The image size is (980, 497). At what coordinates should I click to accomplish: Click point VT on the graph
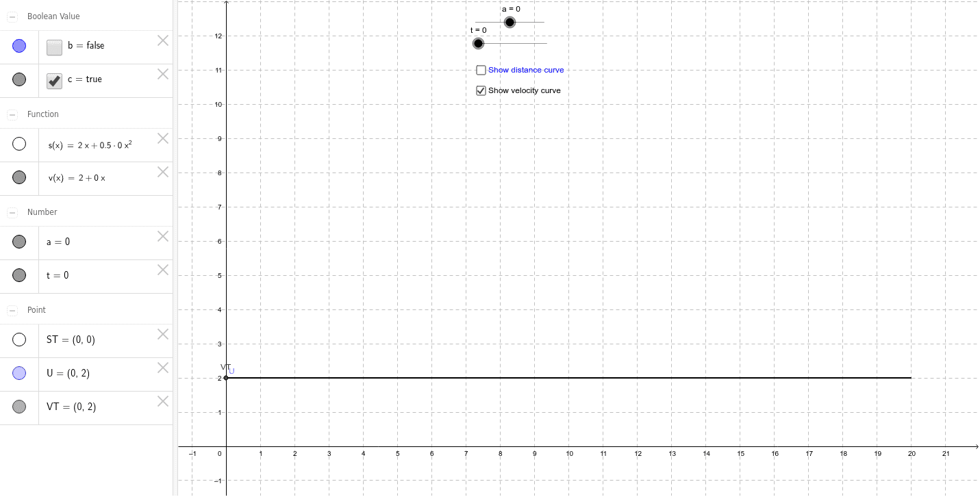(x=226, y=378)
